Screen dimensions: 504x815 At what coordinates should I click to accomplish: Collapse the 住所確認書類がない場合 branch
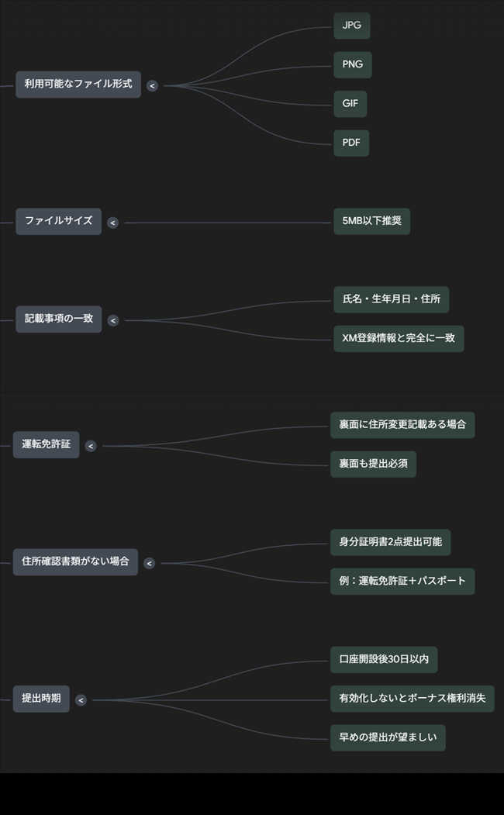pyautogui.click(x=149, y=564)
